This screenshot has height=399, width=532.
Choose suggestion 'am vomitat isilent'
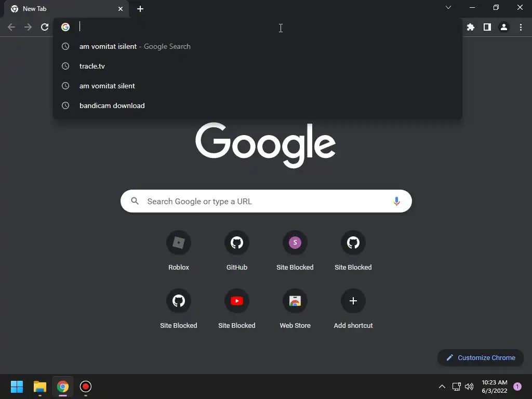coord(258,46)
